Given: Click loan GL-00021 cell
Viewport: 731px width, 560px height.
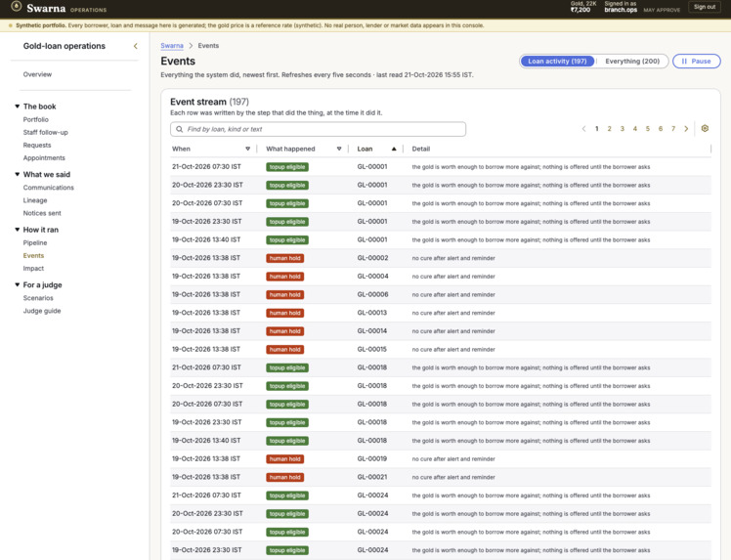Looking at the screenshot, I should pos(372,477).
